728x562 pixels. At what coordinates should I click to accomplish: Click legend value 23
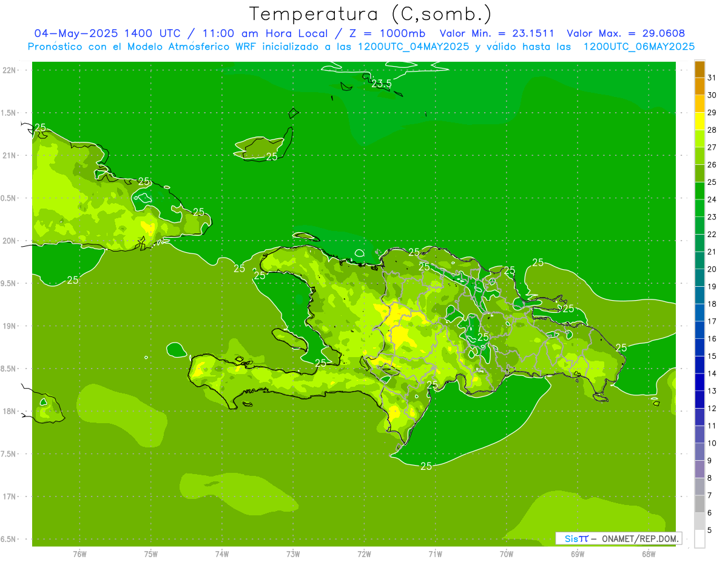712,217
